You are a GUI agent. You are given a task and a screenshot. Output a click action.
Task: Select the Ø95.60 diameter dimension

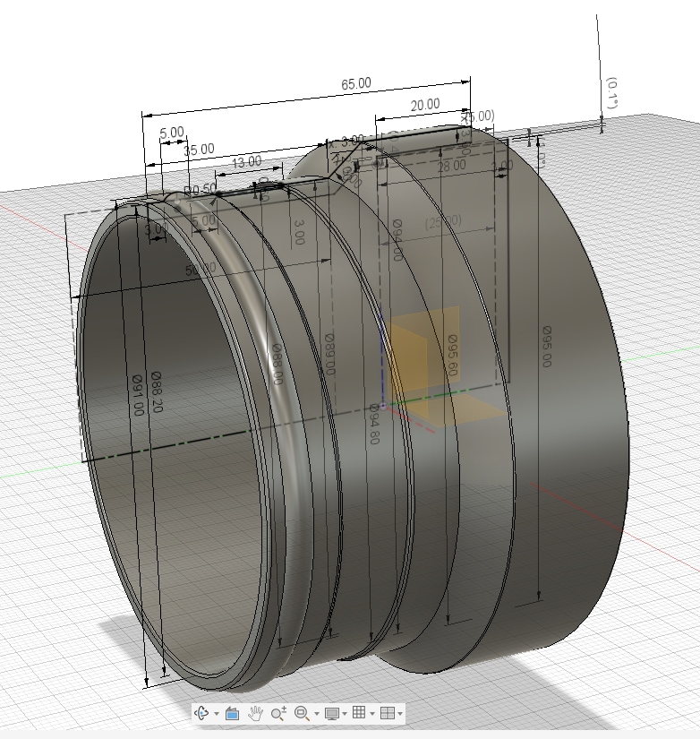[x=452, y=356]
